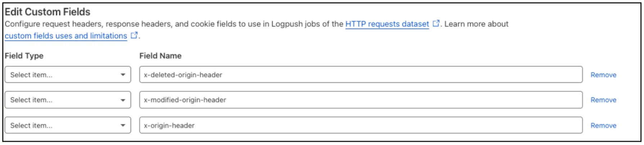
Task: Open the 'Select item...' text for x-deleted-origin-header field type
Action: point(31,75)
